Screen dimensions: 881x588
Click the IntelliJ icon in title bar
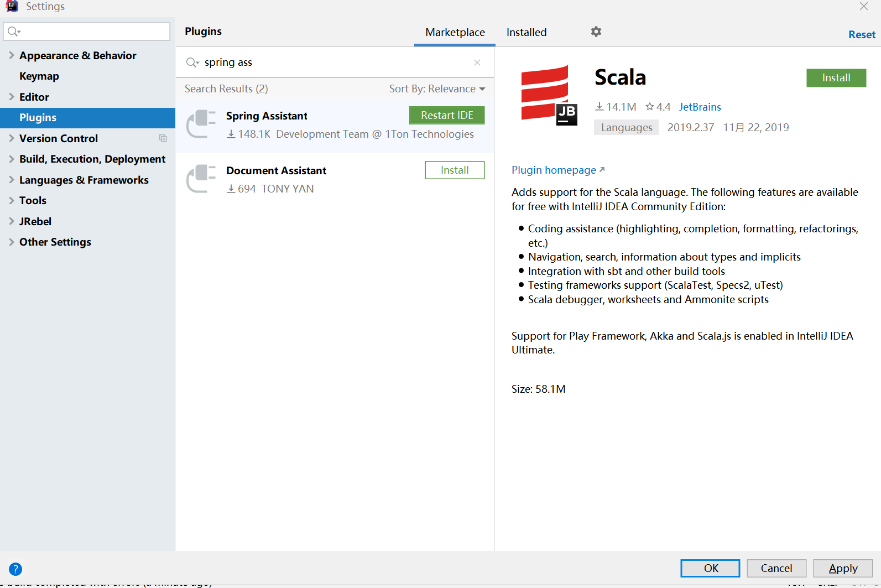[12, 6]
